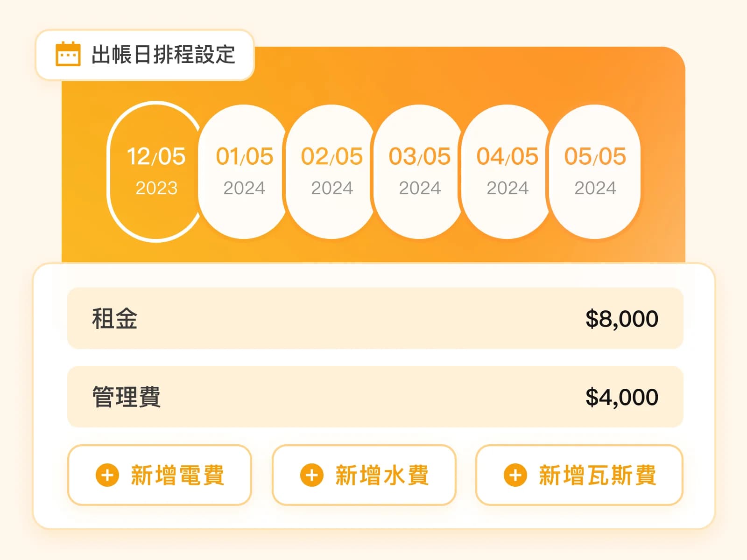Click the 租金 rent row

(375, 318)
